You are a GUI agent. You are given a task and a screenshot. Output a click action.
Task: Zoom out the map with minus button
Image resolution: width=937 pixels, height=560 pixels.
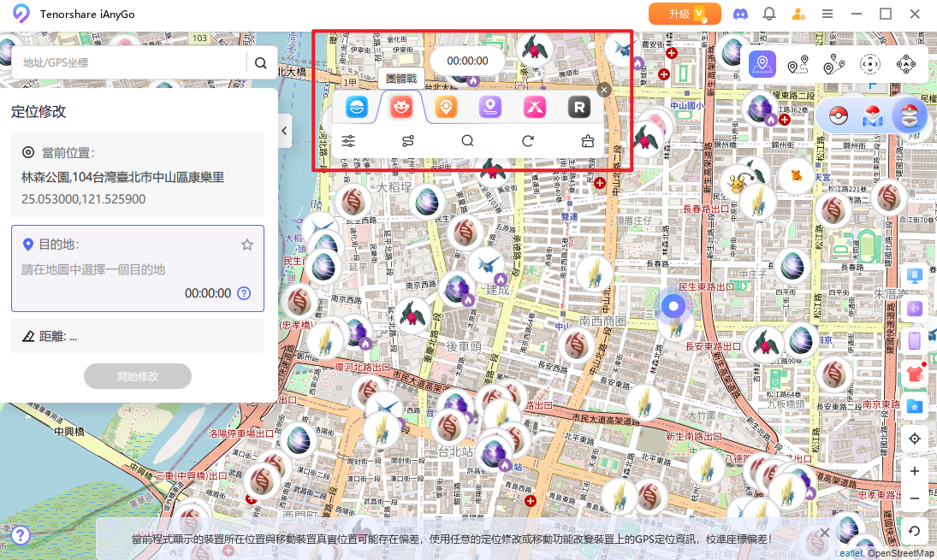tap(914, 498)
